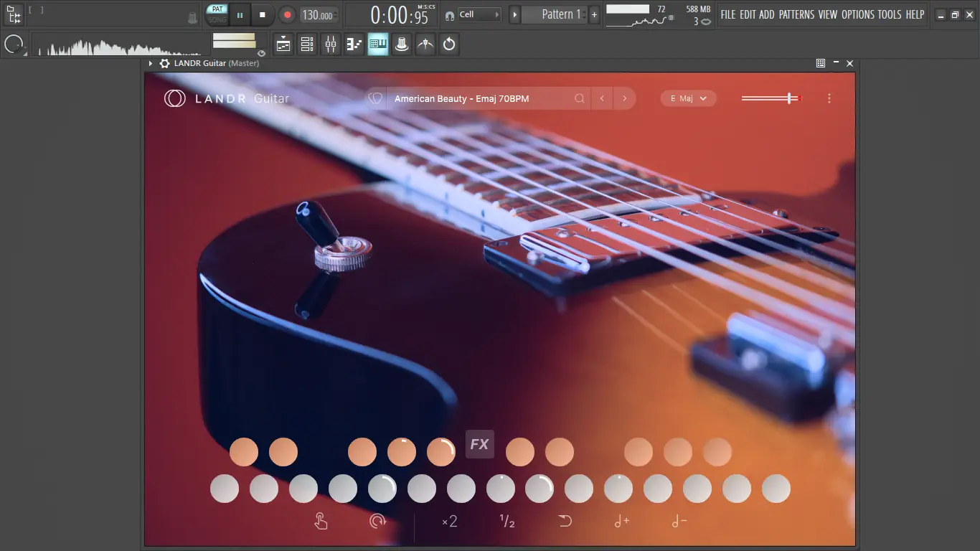Toggle the FX button in LANDR

479,443
